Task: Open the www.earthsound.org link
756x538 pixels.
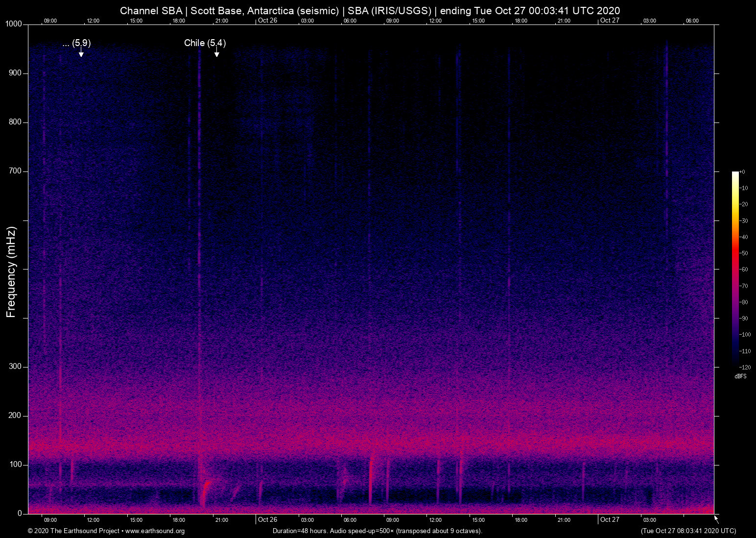Action: coord(155,531)
